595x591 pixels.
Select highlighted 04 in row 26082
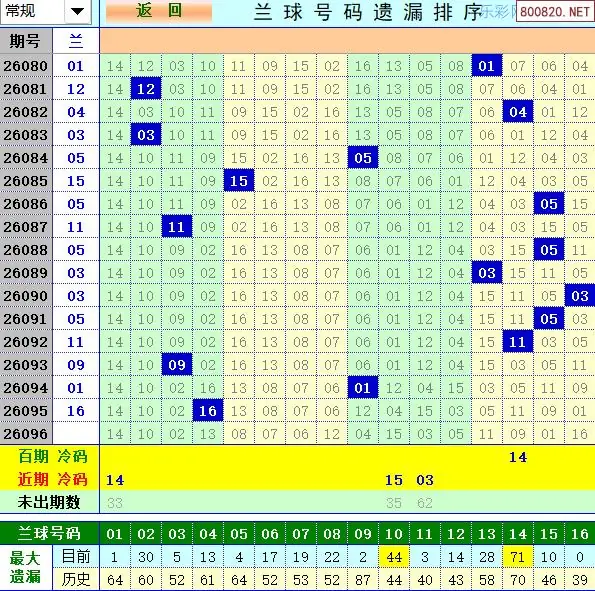(518, 112)
